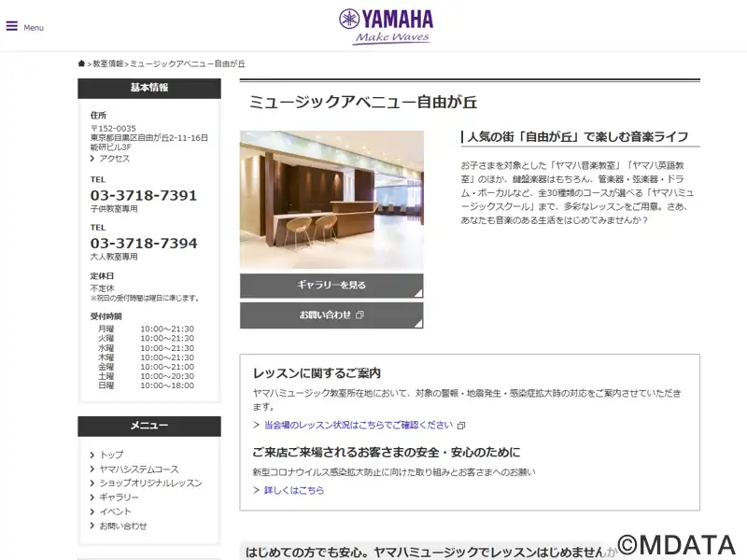Select イベント in the sidebar menu
This screenshot has width=747, height=560.
115,511
